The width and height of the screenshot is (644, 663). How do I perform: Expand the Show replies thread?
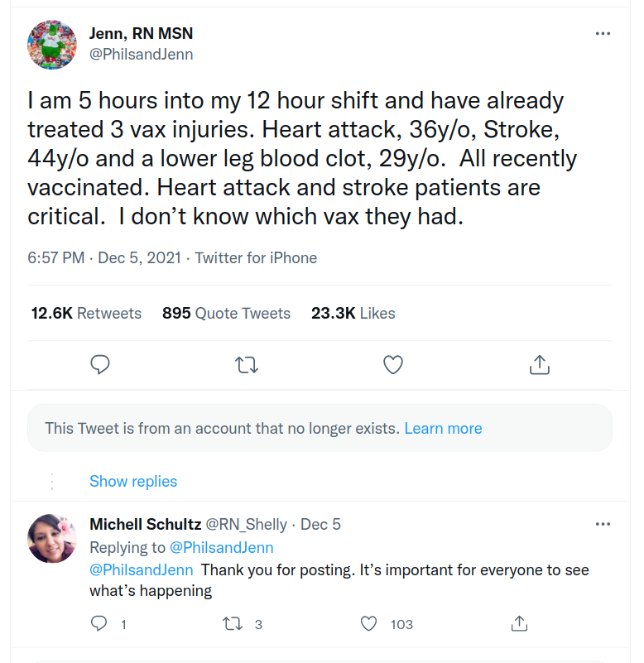[x=133, y=481]
